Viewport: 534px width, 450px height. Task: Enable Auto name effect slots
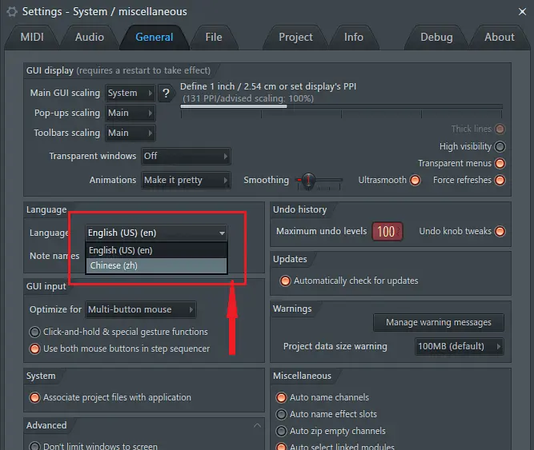click(x=281, y=414)
